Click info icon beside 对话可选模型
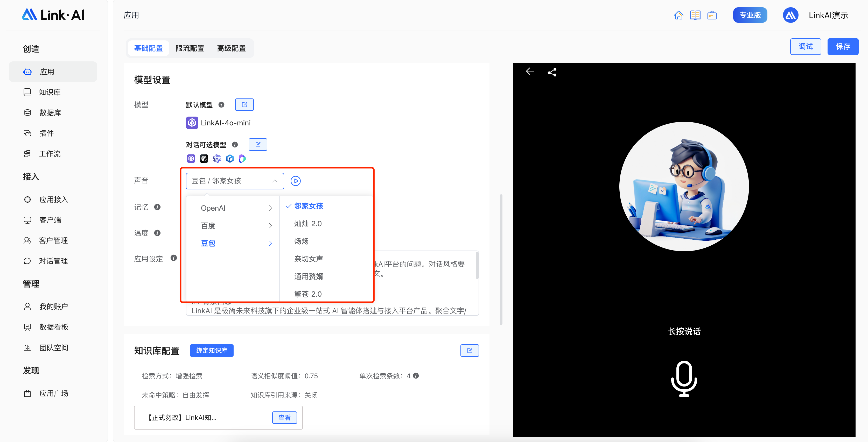This screenshot has height=442, width=868. (235, 144)
